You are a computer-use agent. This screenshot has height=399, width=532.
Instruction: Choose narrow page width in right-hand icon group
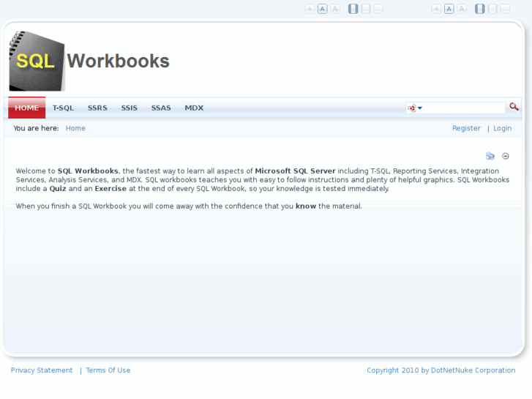coord(480,9)
